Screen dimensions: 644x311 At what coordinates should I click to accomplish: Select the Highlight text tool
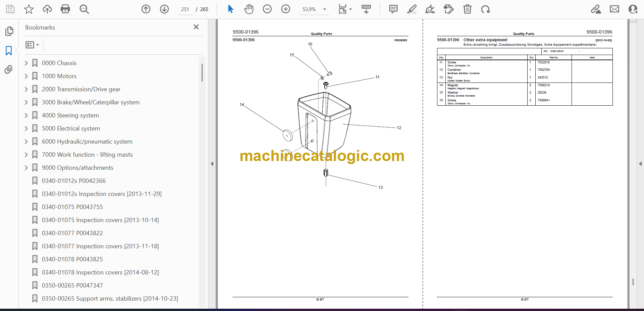[412, 9]
